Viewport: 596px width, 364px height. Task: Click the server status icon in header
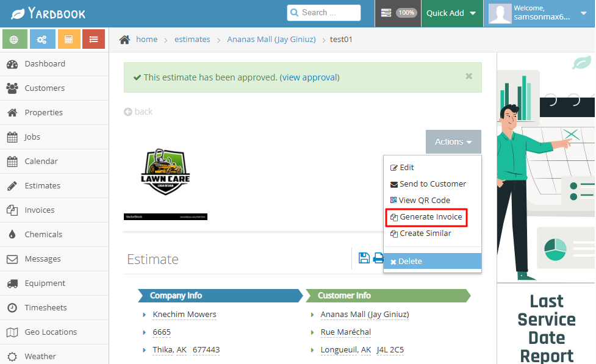tap(386, 13)
